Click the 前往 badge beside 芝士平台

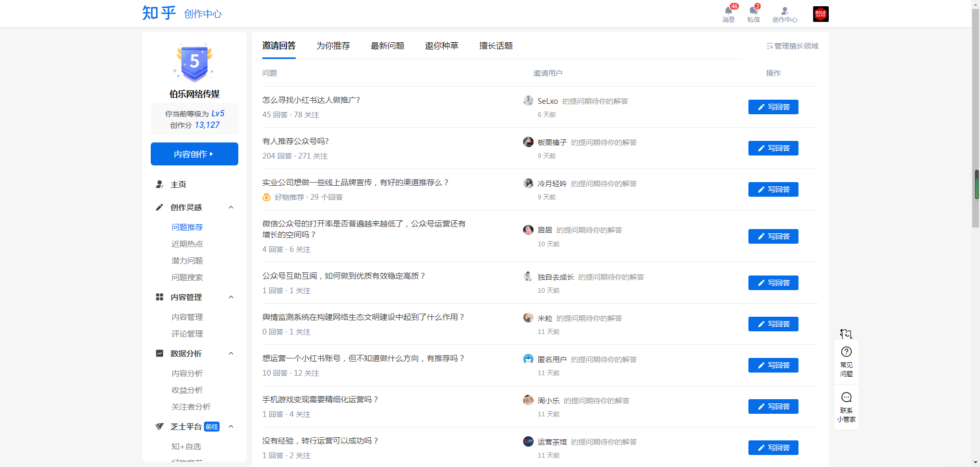(x=212, y=427)
